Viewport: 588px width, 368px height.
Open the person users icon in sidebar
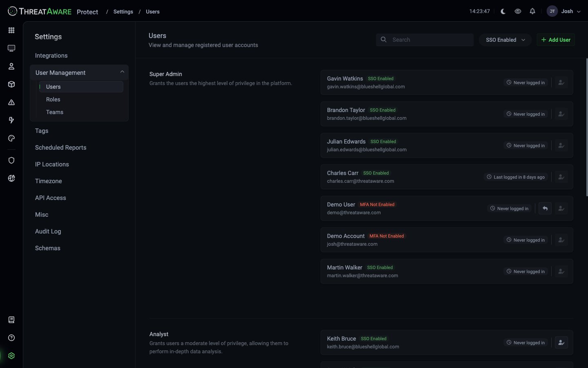point(11,66)
